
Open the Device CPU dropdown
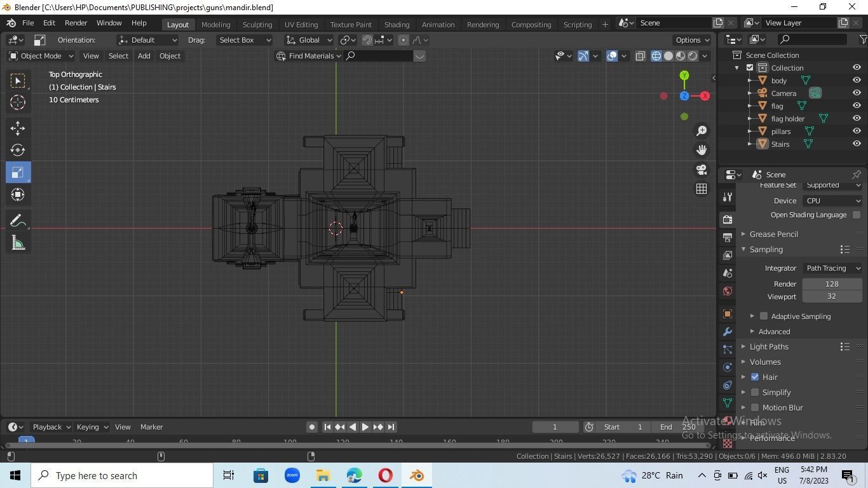[x=832, y=201]
